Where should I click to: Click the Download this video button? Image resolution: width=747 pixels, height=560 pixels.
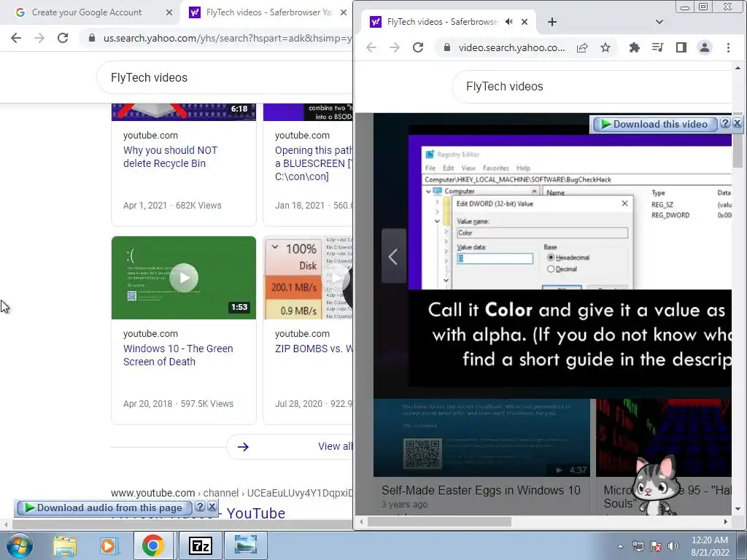click(654, 124)
